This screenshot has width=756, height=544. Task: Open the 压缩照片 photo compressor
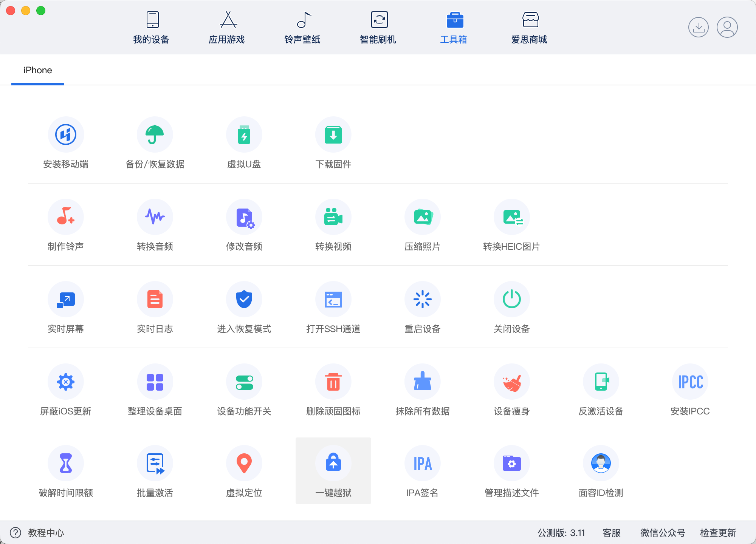(423, 225)
